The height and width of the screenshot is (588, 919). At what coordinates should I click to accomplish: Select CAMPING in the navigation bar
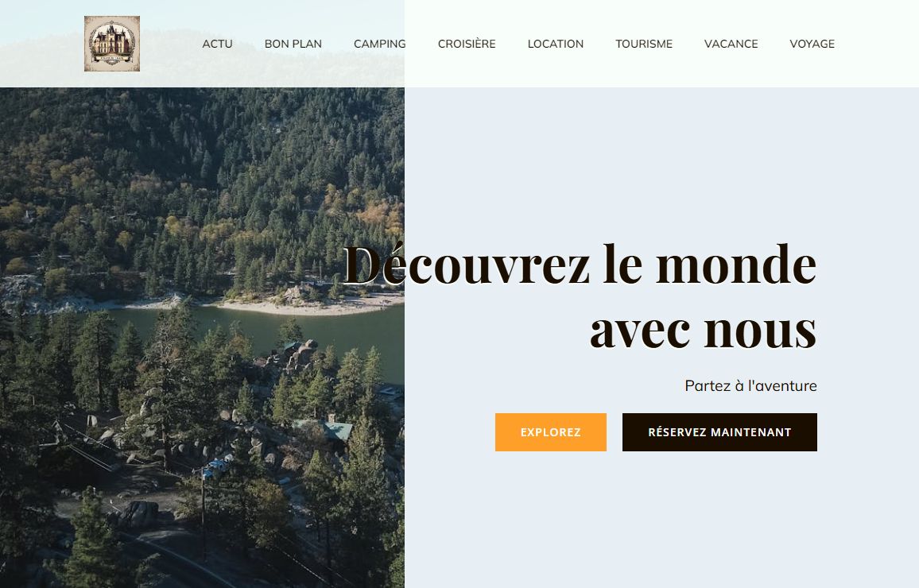click(x=380, y=44)
